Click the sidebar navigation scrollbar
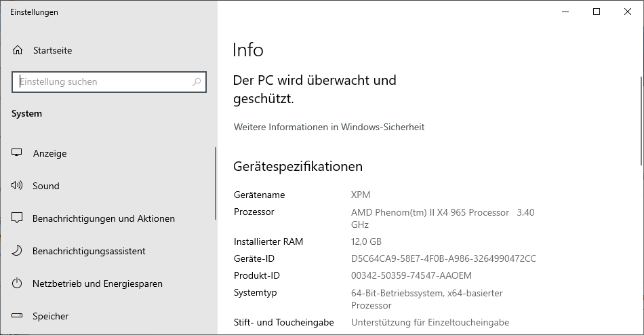 pyautogui.click(x=215, y=183)
